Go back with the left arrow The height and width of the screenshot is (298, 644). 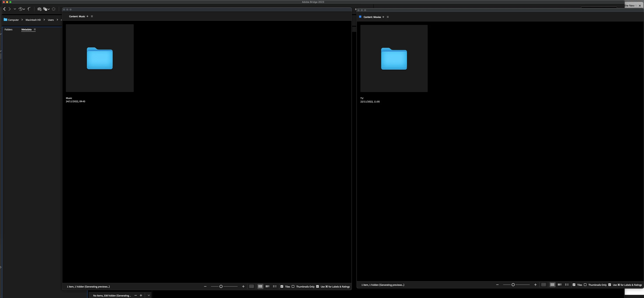tap(4, 9)
